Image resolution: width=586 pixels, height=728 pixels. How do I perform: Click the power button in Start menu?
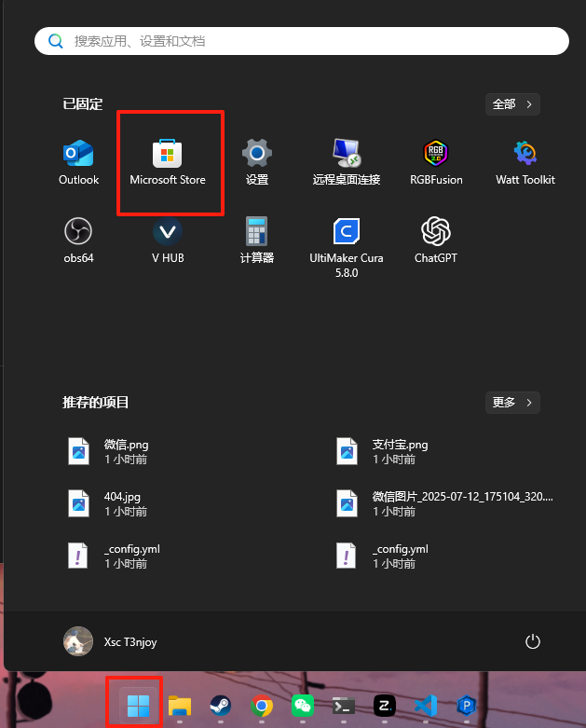[x=533, y=641]
